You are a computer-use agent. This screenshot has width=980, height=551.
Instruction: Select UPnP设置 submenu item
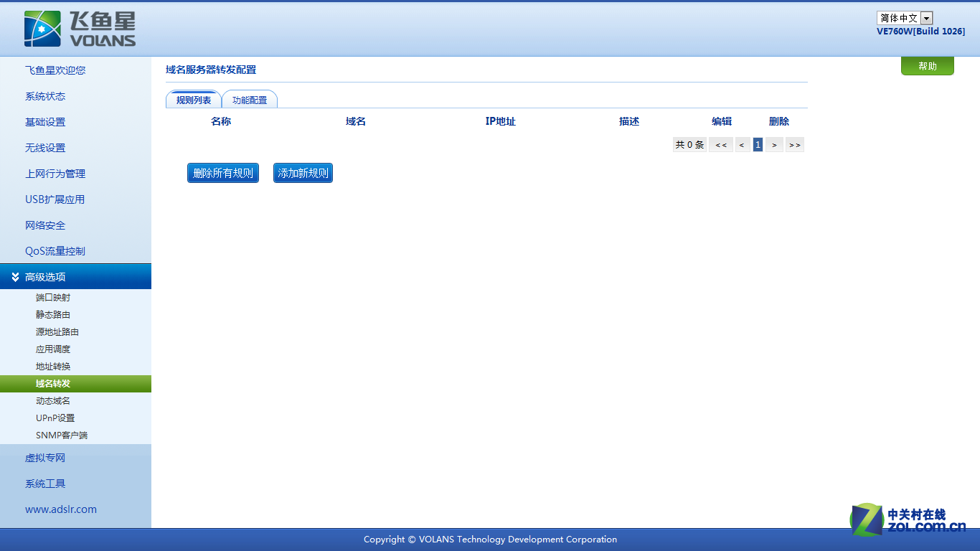click(x=55, y=418)
